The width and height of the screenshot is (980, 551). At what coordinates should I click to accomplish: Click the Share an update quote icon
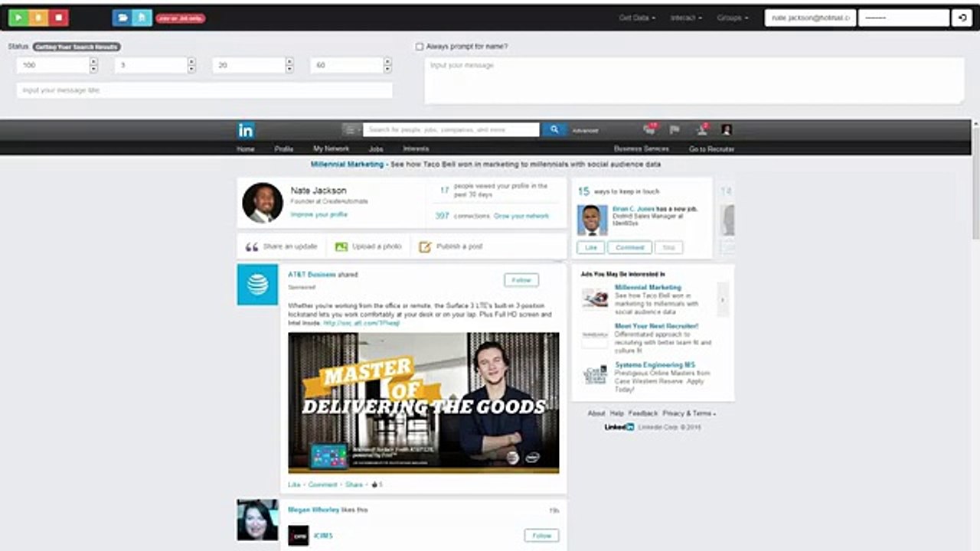[251, 247]
